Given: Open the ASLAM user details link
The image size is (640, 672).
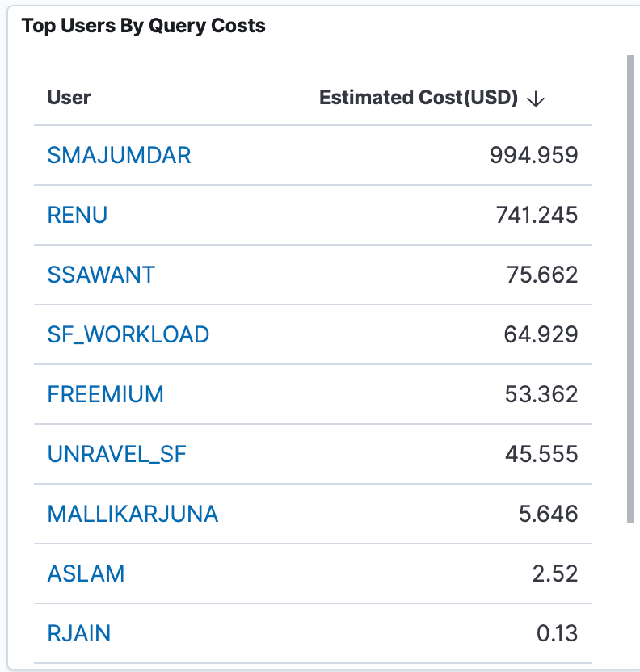Looking at the screenshot, I should tap(86, 573).
